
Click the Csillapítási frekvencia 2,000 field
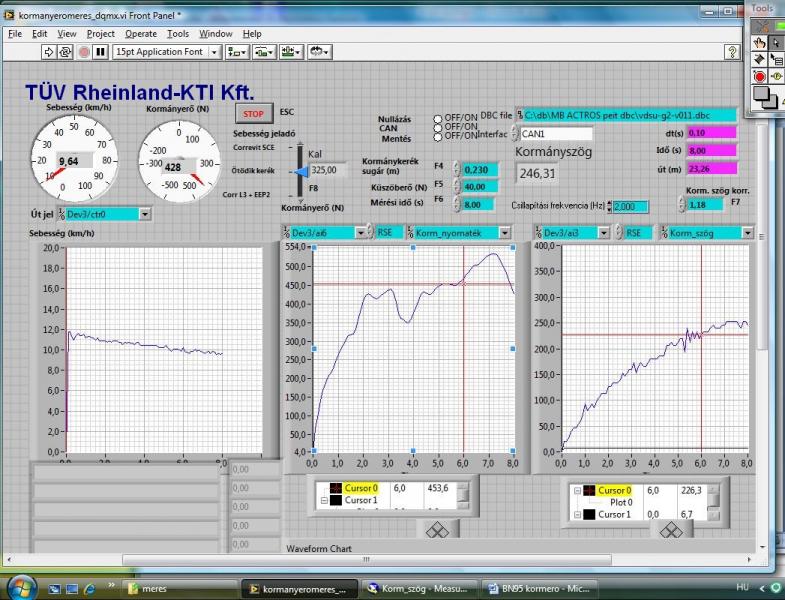(x=630, y=207)
